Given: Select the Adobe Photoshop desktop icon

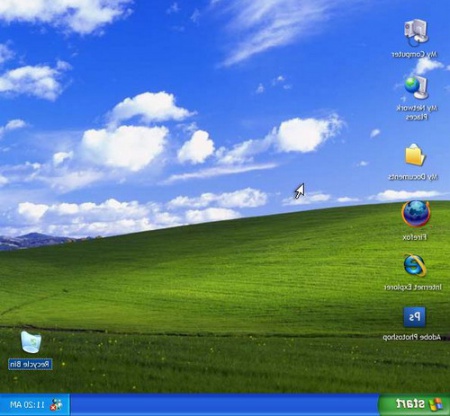Looking at the screenshot, I should pos(414,317).
